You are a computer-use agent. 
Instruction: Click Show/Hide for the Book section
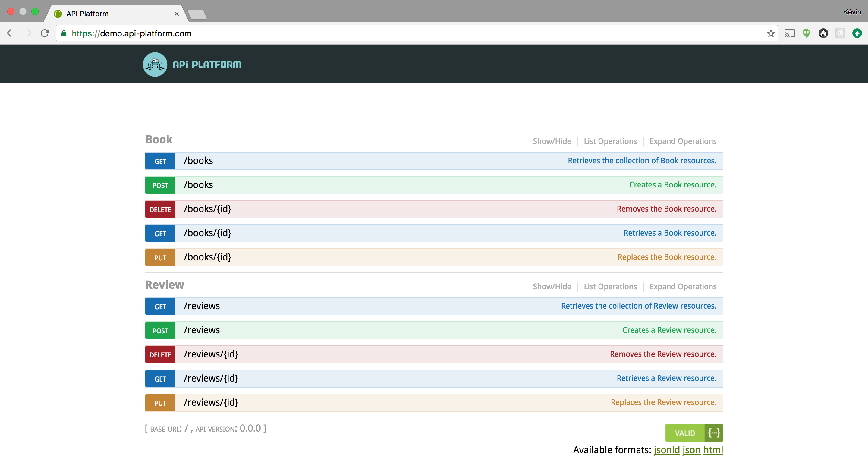(552, 141)
